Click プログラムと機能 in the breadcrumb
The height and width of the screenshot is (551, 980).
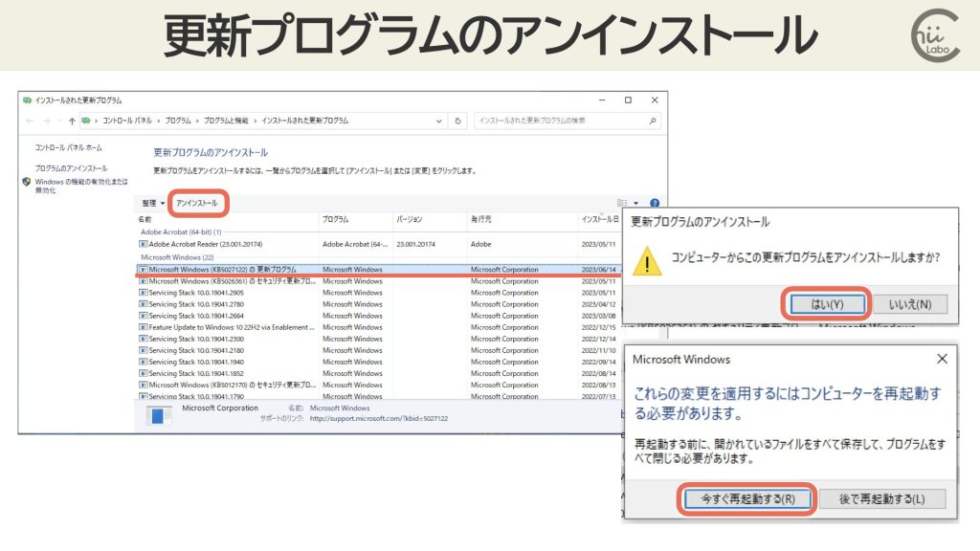pos(226,121)
